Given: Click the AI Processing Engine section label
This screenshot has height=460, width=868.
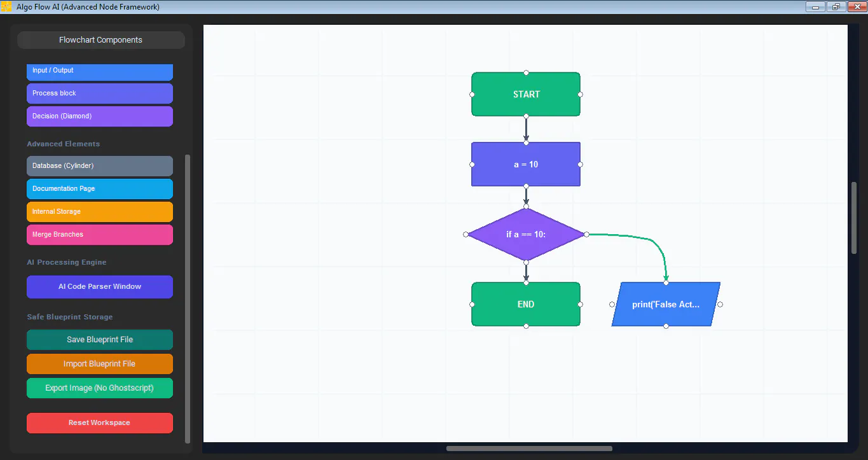Looking at the screenshot, I should coord(67,262).
